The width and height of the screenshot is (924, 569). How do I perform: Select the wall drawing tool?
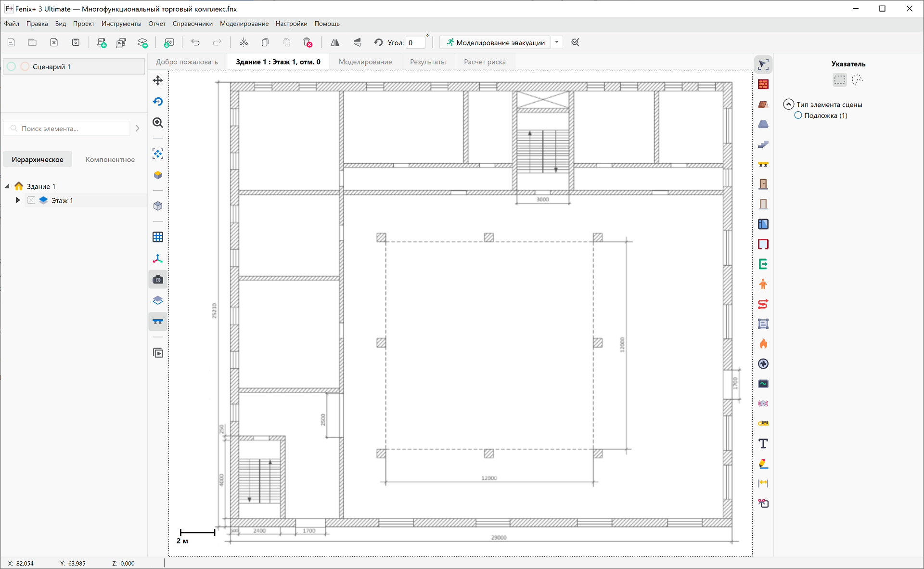tap(763, 84)
